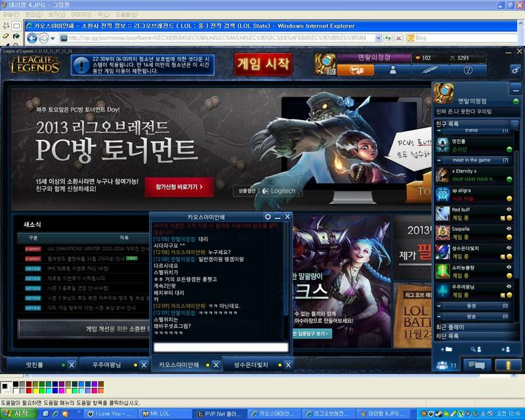Image resolution: width=525 pixels, height=420 pixels.
Task: Click the spectate eye for 우주여왕님
Action: pyautogui.click(x=509, y=287)
